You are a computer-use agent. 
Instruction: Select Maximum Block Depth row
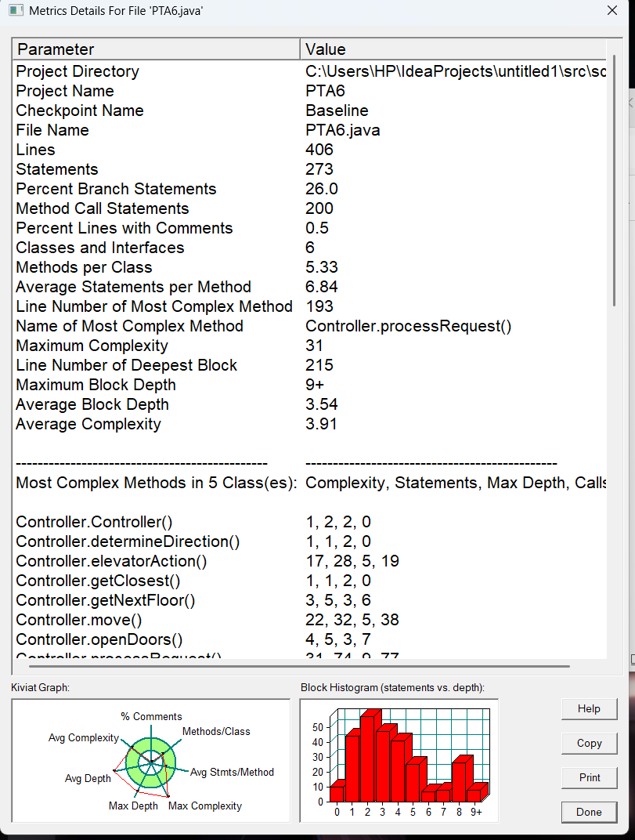[x=309, y=385]
